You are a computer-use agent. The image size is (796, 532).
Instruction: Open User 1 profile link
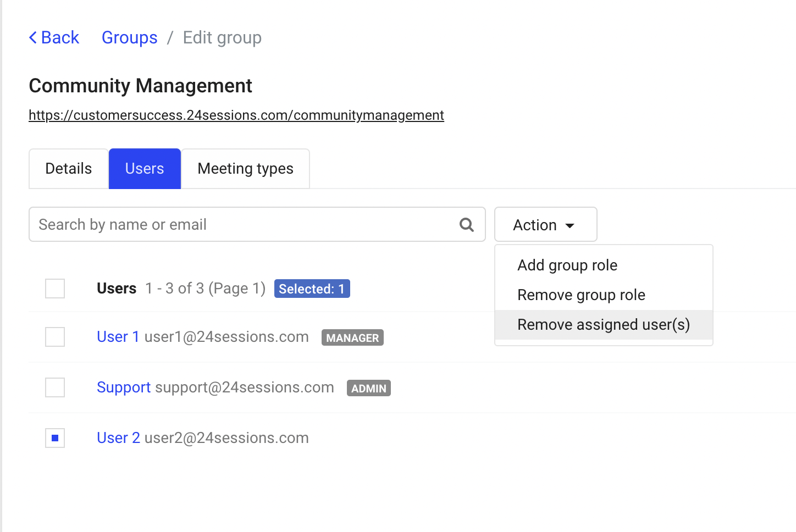pyautogui.click(x=118, y=337)
